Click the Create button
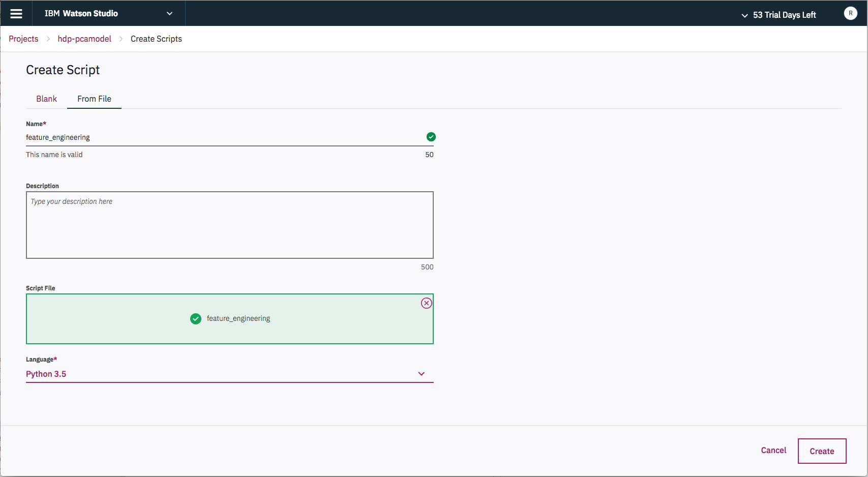868x477 pixels. point(822,451)
